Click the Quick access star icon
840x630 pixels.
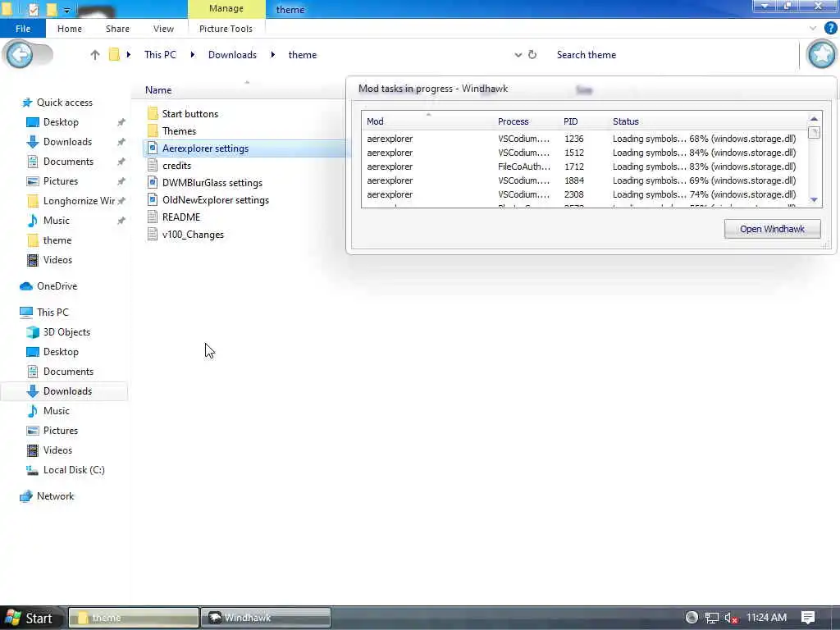pyautogui.click(x=27, y=103)
